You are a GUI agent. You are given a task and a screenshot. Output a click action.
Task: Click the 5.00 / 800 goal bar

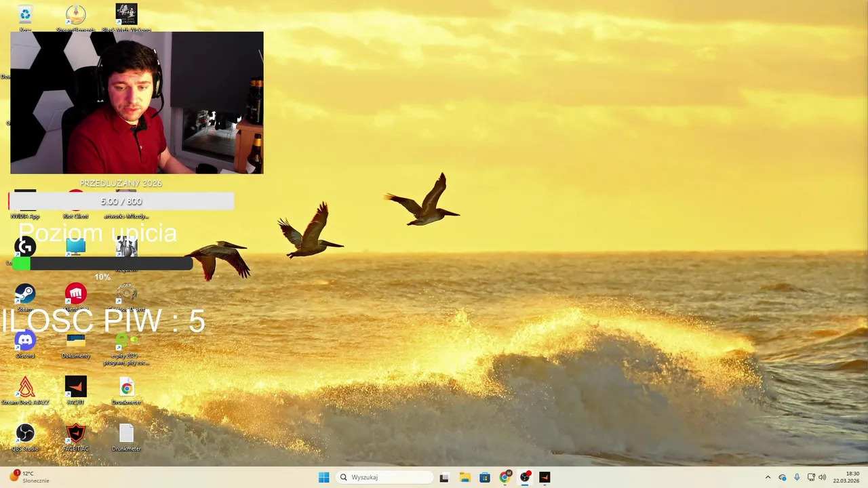121,201
